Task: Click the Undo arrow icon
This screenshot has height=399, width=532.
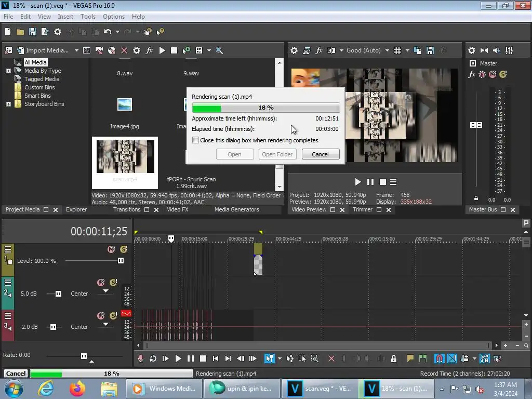Action: pyautogui.click(x=108, y=32)
